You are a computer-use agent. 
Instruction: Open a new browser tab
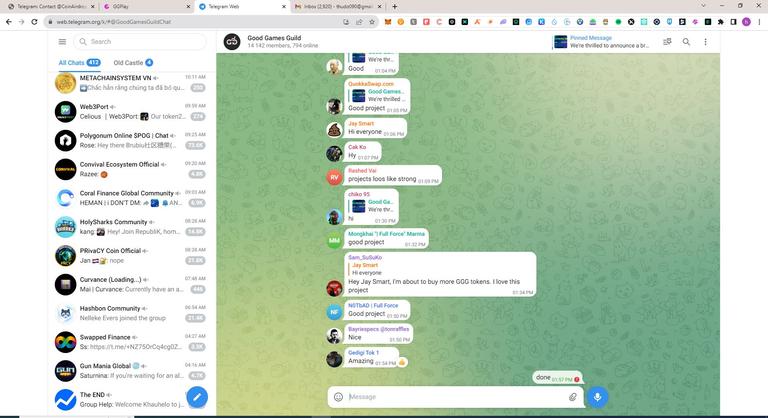[x=394, y=6]
